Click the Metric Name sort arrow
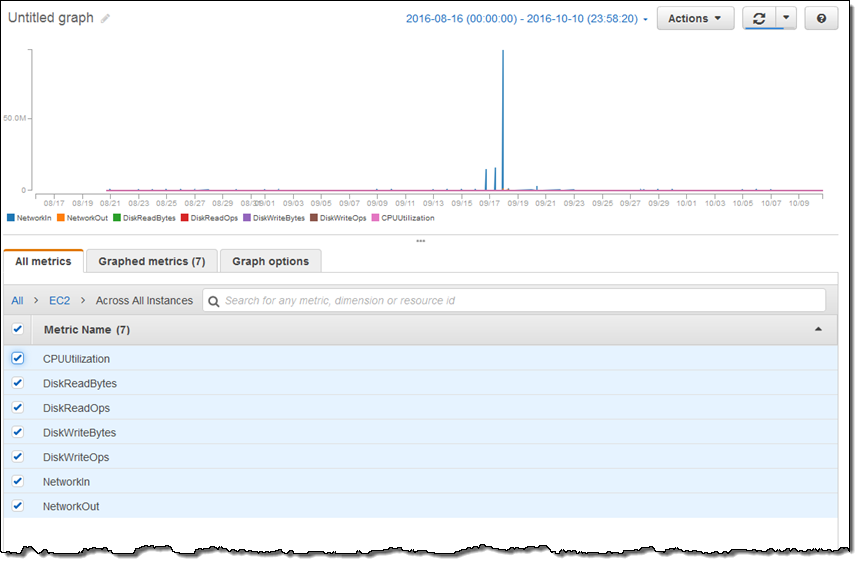 [818, 329]
